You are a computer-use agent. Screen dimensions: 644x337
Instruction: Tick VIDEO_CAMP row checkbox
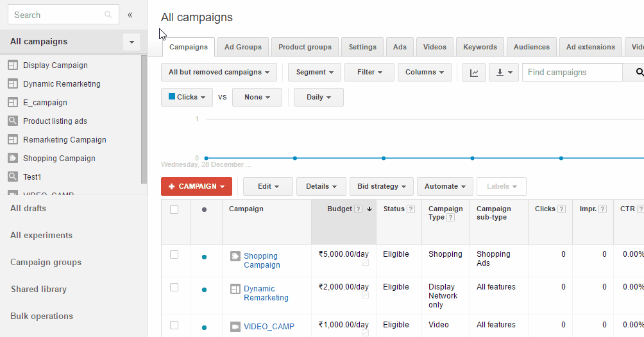click(174, 325)
